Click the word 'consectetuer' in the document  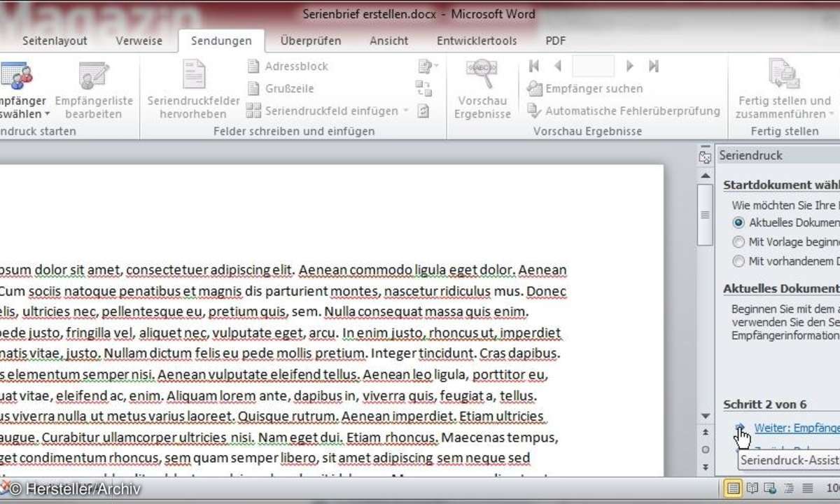167,270
